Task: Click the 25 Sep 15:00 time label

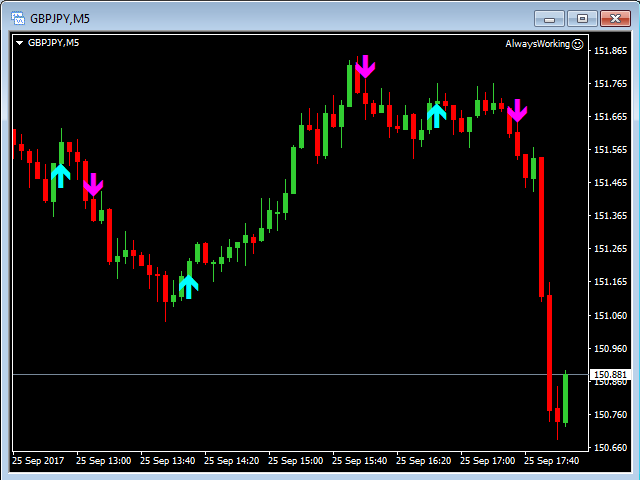Action: (296, 461)
